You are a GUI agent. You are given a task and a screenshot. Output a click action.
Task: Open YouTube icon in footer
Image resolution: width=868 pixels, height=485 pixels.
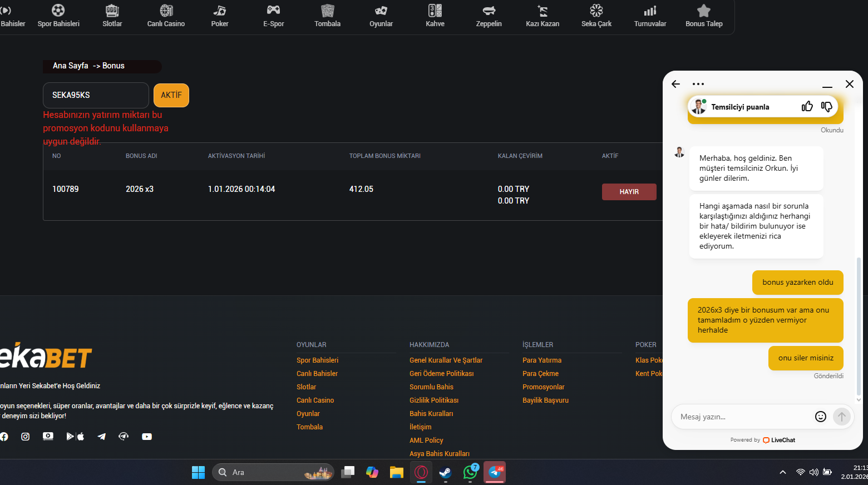coord(147,437)
